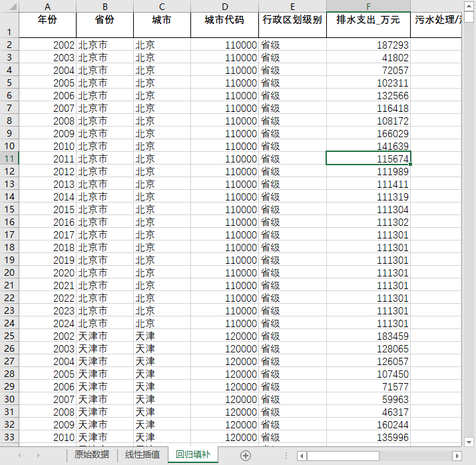Image resolution: width=476 pixels, height=465 pixels.
Task: Select column C header
Action: [x=162, y=7]
